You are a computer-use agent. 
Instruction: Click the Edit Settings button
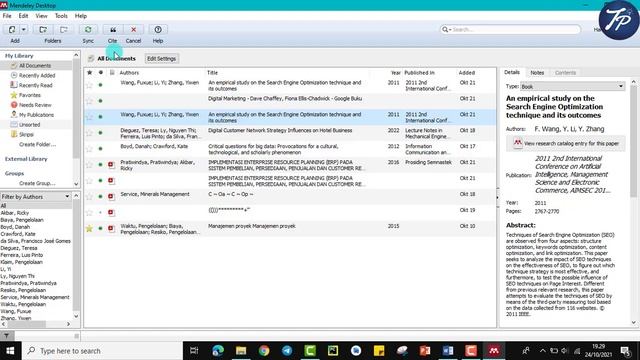point(162,59)
